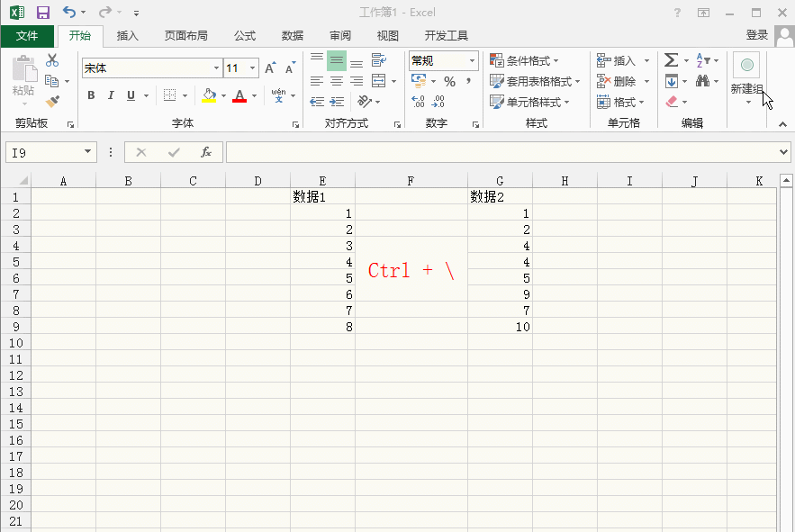Toggle bold formatting

click(x=91, y=95)
